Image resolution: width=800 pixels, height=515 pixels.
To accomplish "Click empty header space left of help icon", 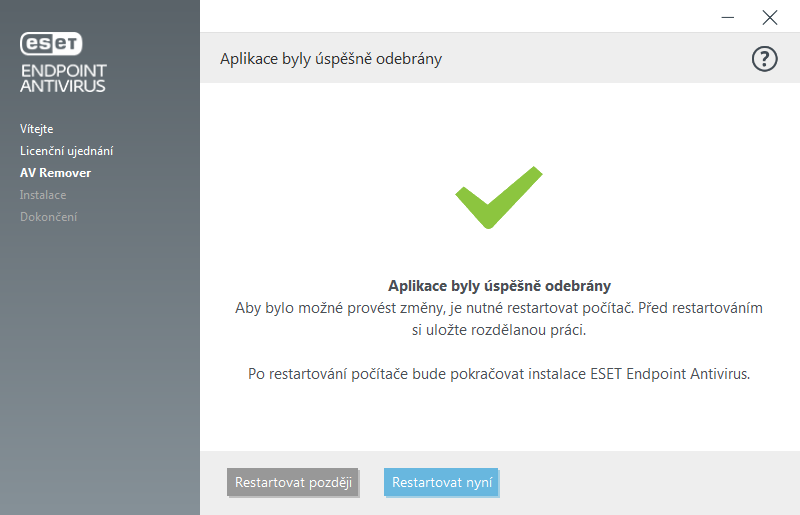I will click(x=600, y=59).
